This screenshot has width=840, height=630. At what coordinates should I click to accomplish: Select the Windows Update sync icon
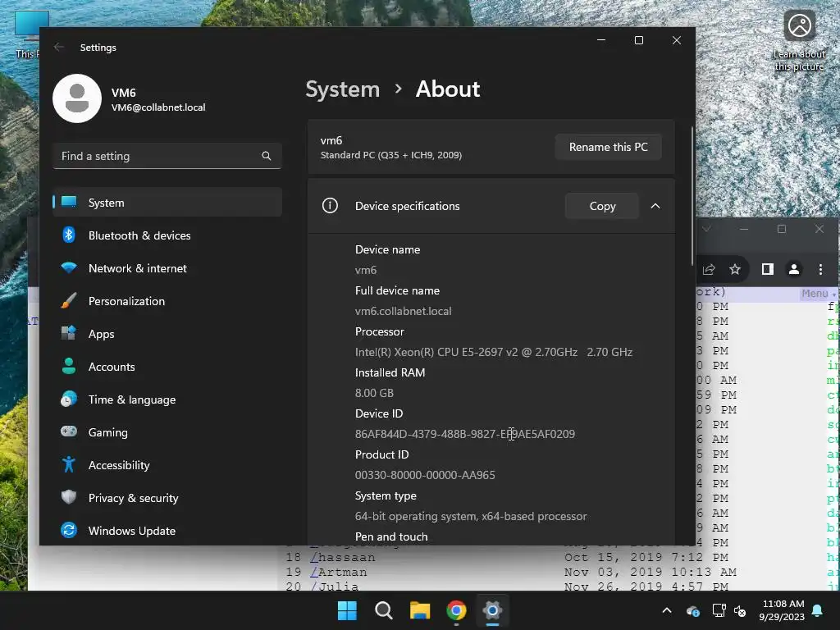69,531
